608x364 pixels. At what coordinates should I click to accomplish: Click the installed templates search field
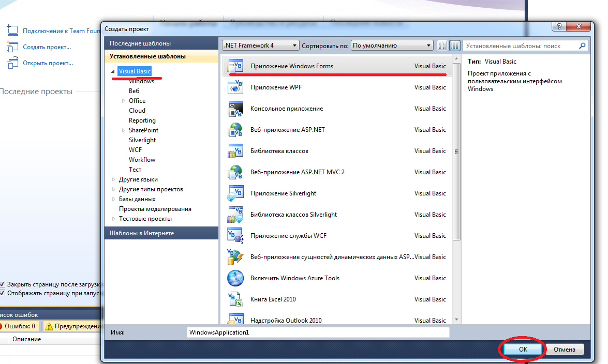521,45
